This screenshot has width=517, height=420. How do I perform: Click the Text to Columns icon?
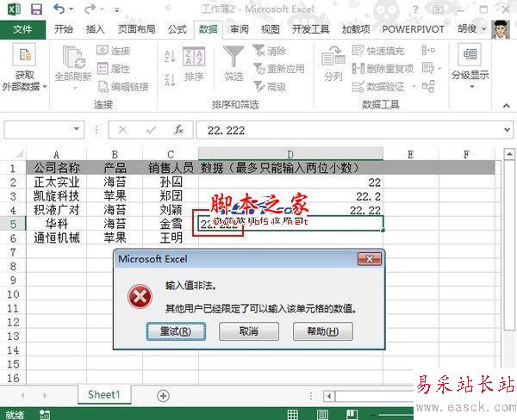click(x=333, y=57)
